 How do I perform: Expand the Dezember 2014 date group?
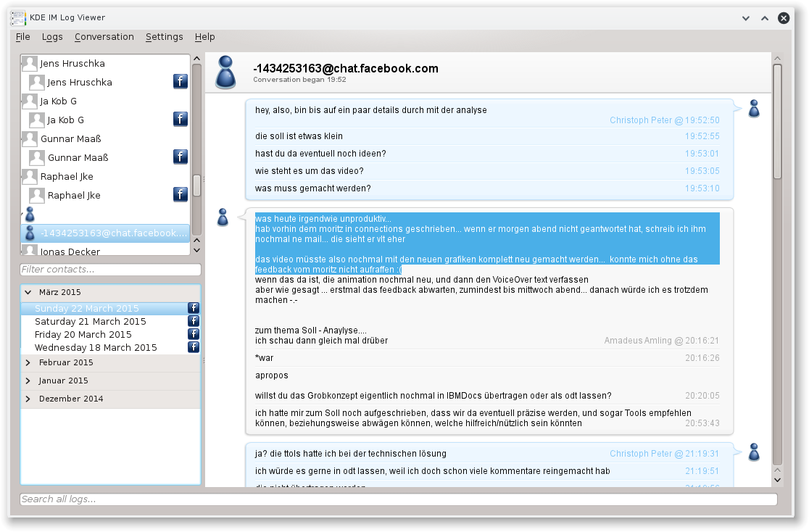coord(28,399)
